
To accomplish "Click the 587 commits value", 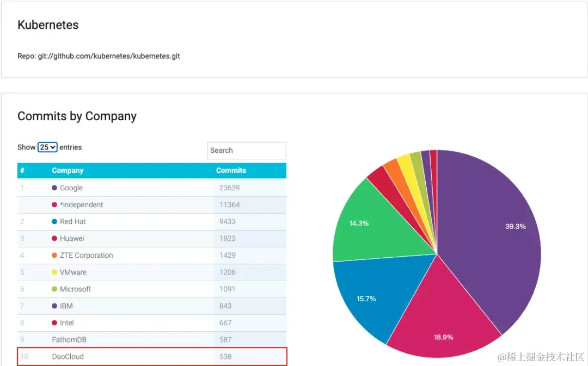I will click(225, 339).
